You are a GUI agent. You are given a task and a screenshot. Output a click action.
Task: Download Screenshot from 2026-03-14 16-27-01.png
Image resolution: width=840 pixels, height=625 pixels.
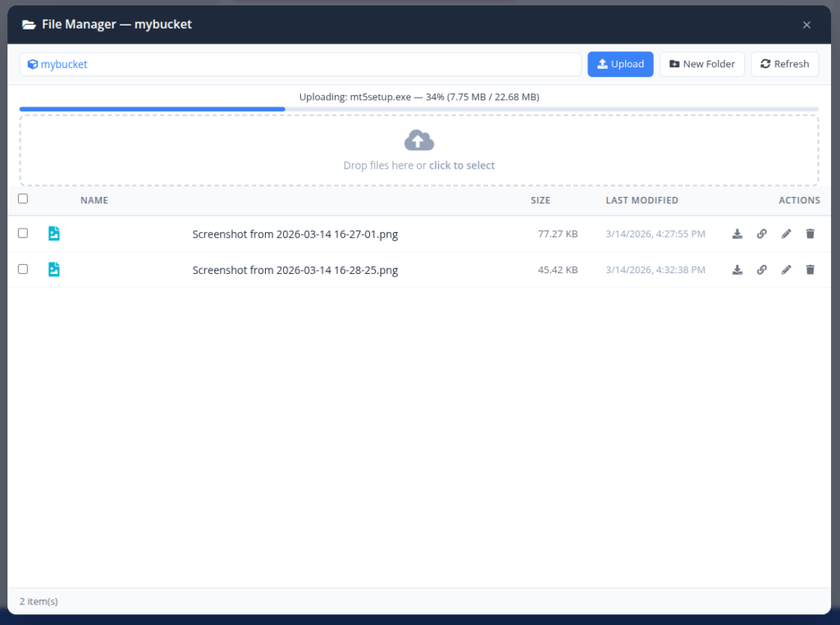tap(737, 233)
